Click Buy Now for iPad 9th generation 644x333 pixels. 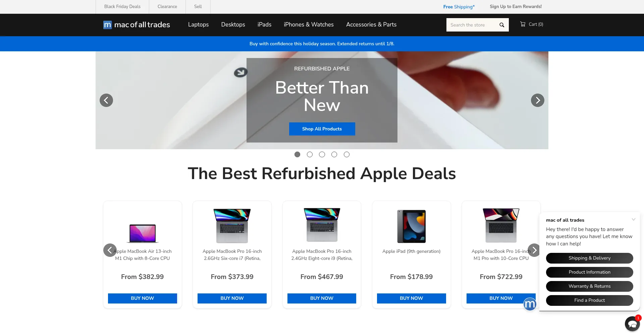(412, 298)
